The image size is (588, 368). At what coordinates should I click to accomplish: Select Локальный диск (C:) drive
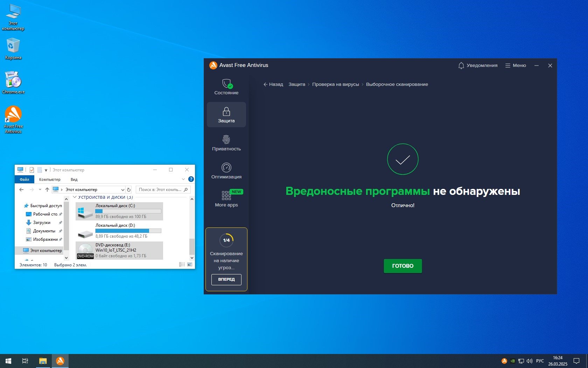[x=119, y=211]
